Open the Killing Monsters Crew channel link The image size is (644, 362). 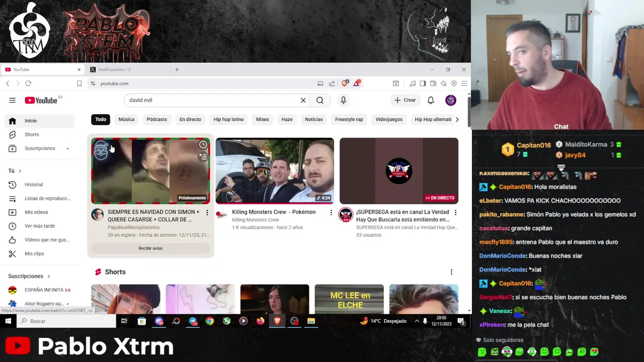tap(255, 220)
